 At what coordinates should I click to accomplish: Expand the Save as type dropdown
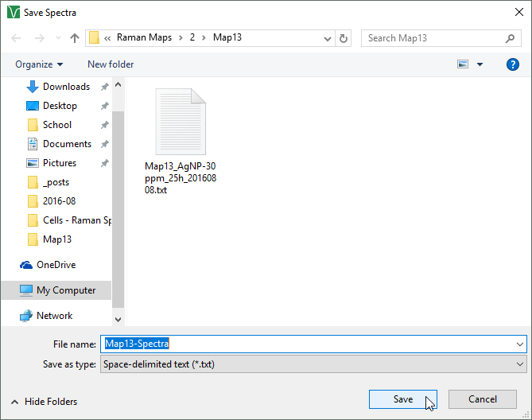pos(520,364)
